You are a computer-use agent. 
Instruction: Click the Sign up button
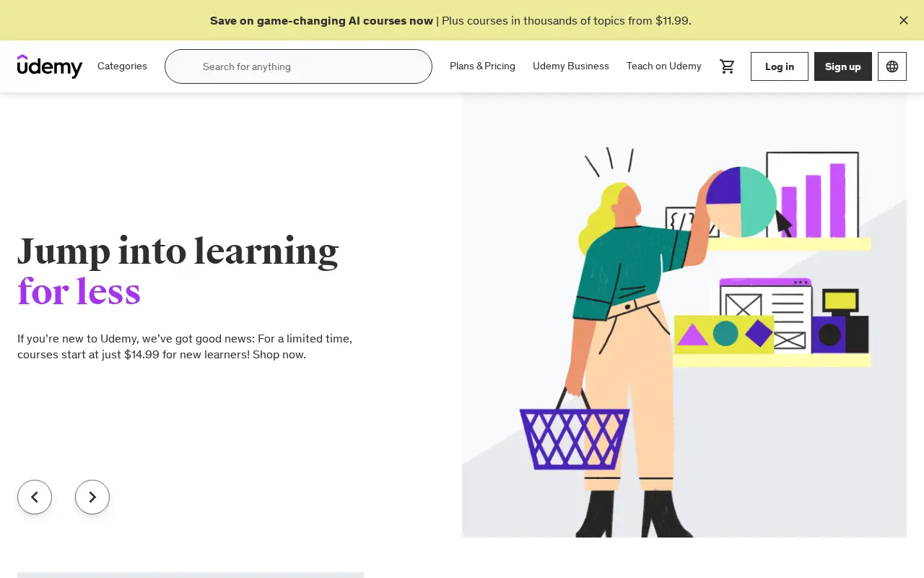point(843,66)
